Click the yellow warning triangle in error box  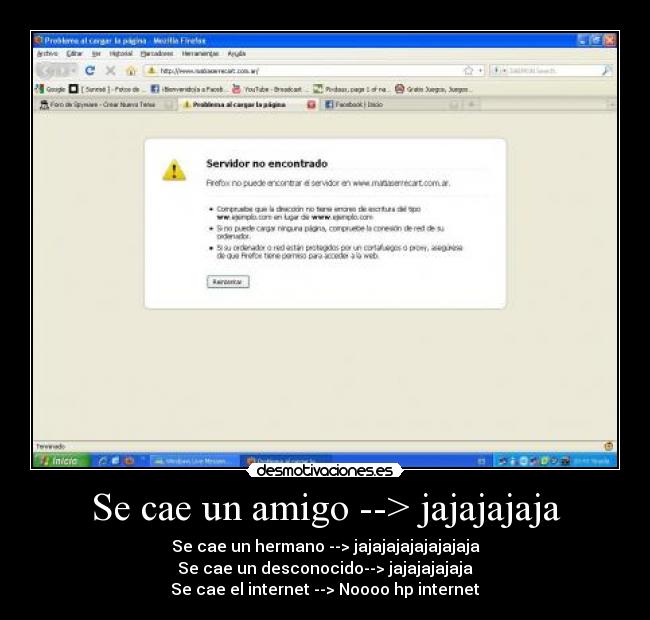(174, 170)
